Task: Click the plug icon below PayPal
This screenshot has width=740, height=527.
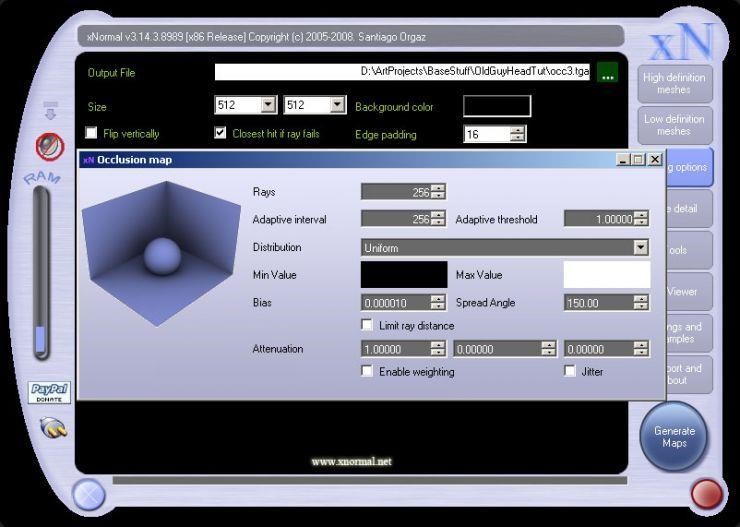Action: (x=53, y=428)
